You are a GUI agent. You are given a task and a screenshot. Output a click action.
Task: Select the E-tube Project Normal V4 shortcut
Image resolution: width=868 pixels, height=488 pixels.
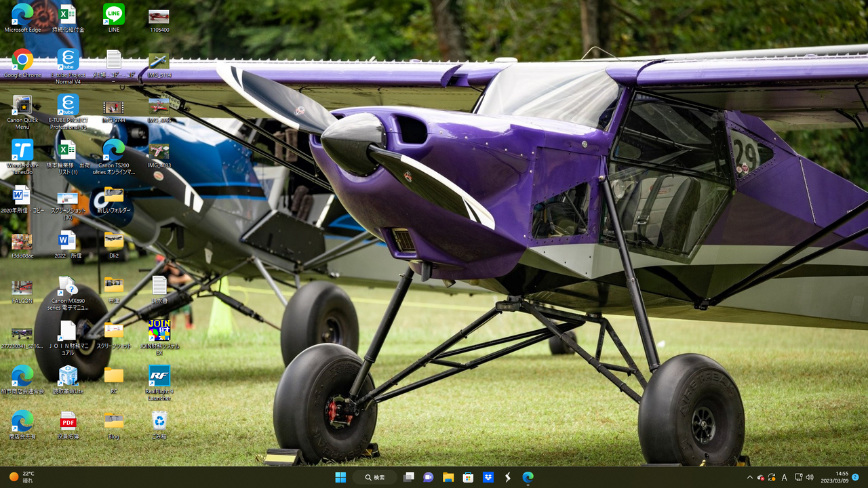68,66
